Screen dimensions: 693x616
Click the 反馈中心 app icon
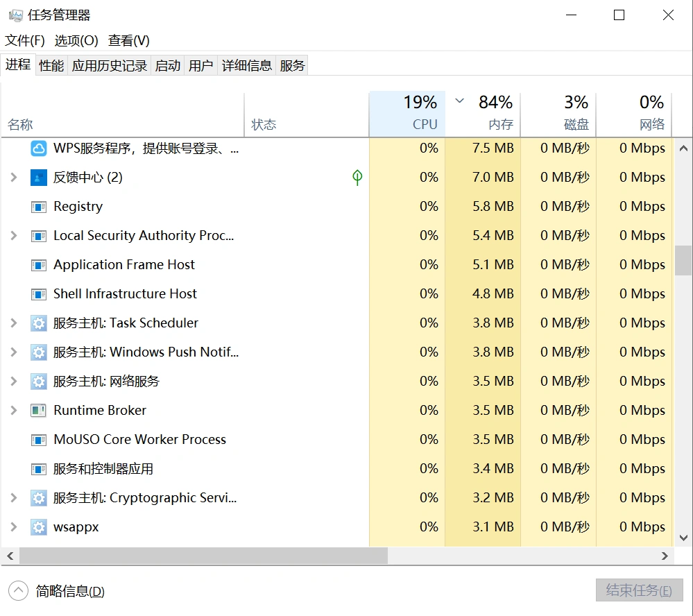click(38, 178)
